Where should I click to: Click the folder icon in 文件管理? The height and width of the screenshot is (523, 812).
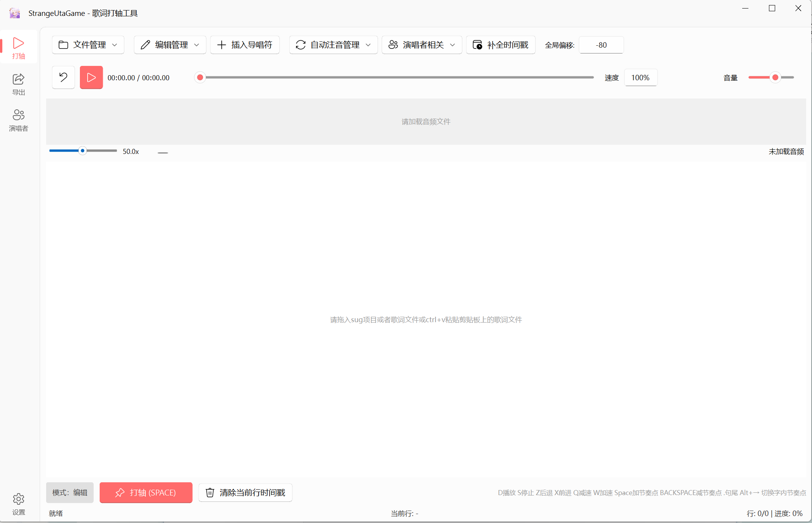63,45
